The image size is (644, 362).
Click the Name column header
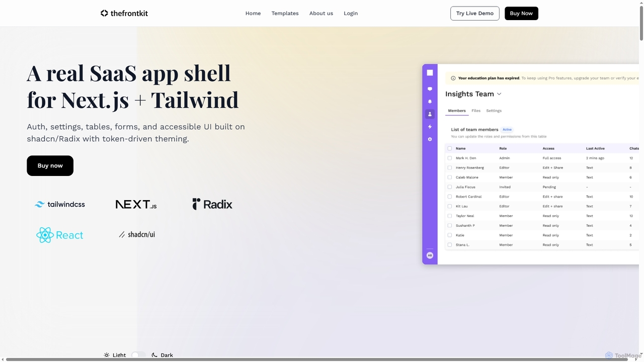[460, 148]
